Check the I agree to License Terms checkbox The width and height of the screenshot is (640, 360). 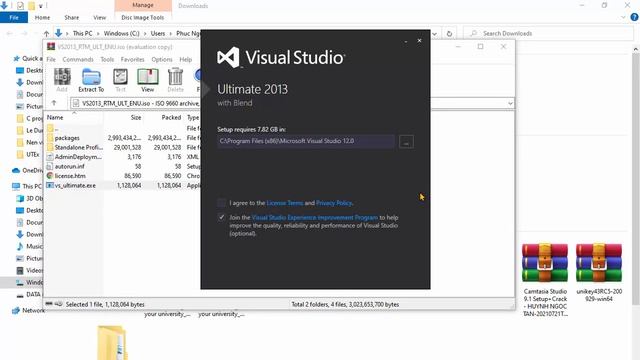(x=221, y=202)
